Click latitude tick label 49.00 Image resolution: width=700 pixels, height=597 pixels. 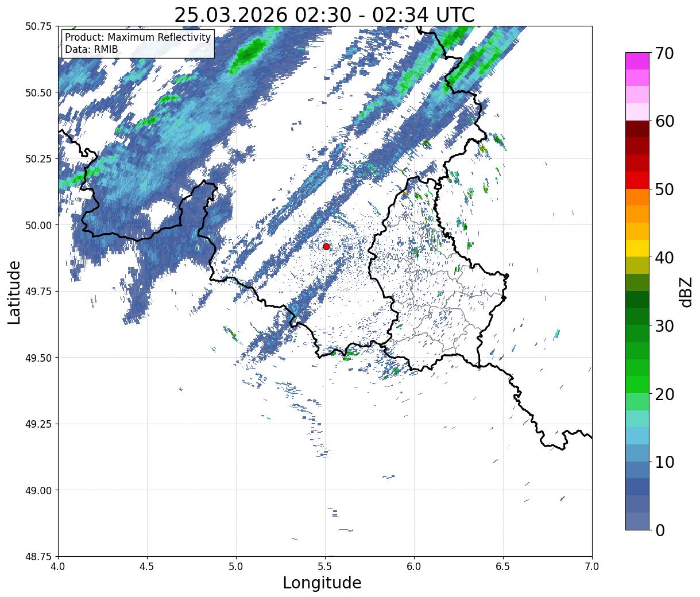(x=38, y=490)
